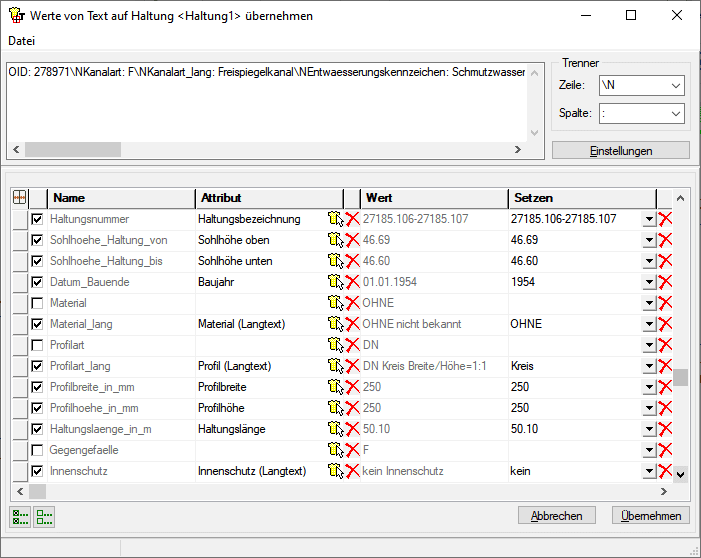Open the Datei menu
Viewport: 701px width, 558px height.
pyautogui.click(x=22, y=40)
